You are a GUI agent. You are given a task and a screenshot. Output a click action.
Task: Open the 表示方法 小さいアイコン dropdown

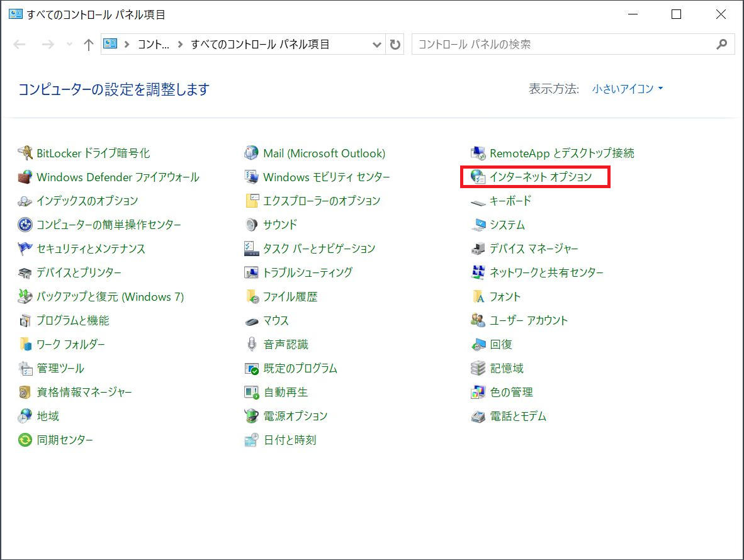pyautogui.click(x=628, y=89)
